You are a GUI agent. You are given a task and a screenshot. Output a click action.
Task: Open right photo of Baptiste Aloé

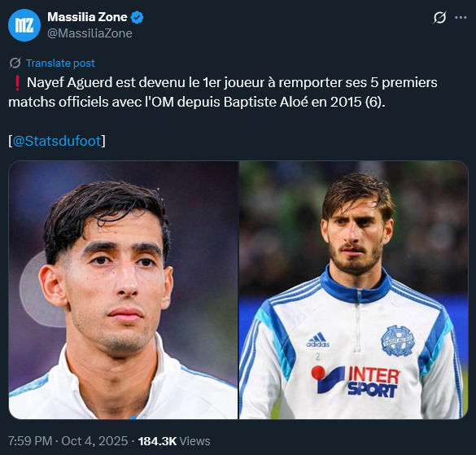coord(354,290)
